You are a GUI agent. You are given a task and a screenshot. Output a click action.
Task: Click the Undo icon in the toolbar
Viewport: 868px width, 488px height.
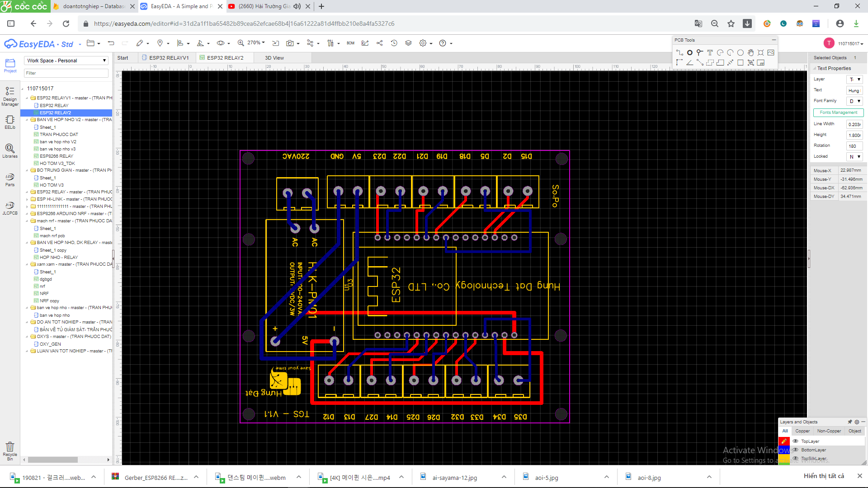tap(111, 43)
